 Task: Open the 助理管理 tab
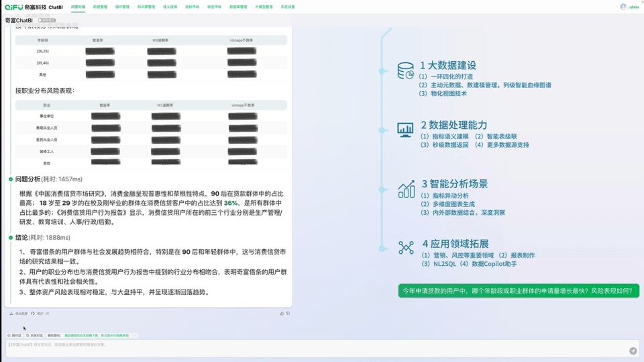(x=100, y=7)
